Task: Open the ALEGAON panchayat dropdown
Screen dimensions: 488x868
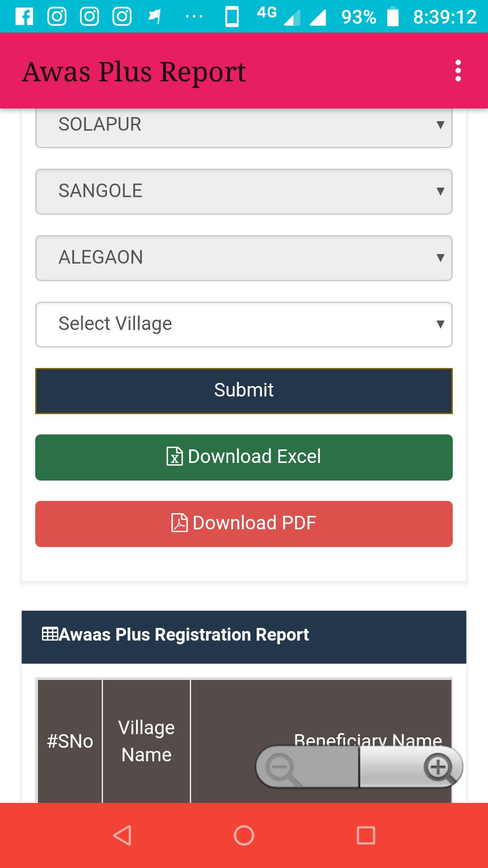Action: click(x=244, y=258)
